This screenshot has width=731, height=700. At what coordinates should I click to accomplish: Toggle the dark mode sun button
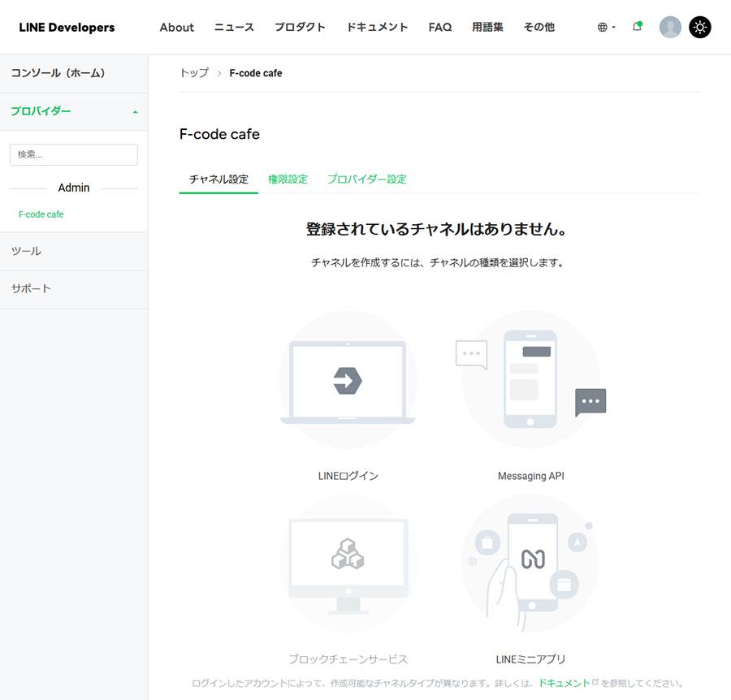(700, 27)
